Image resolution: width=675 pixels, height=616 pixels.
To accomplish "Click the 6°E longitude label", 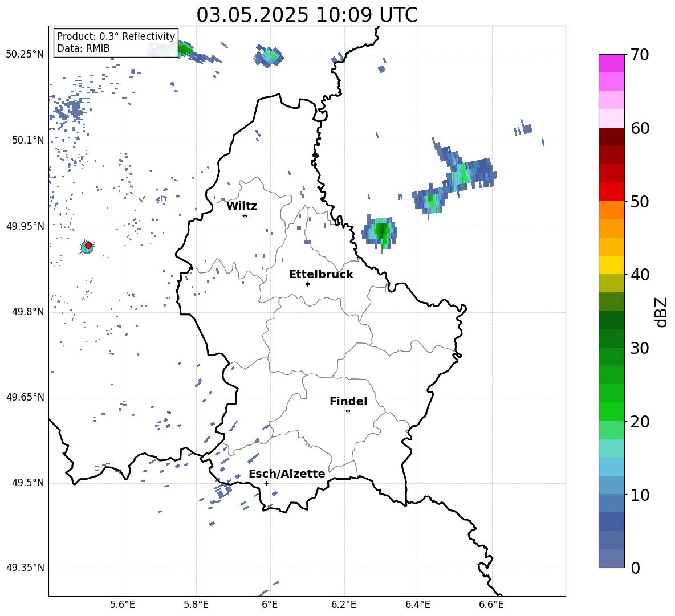I will pyautogui.click(x=270, y=605).
